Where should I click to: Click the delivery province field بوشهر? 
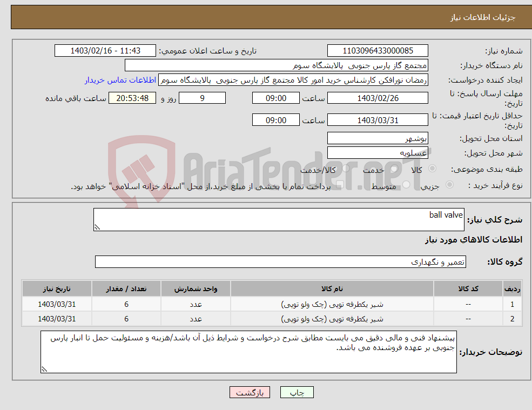pos(378,138)
